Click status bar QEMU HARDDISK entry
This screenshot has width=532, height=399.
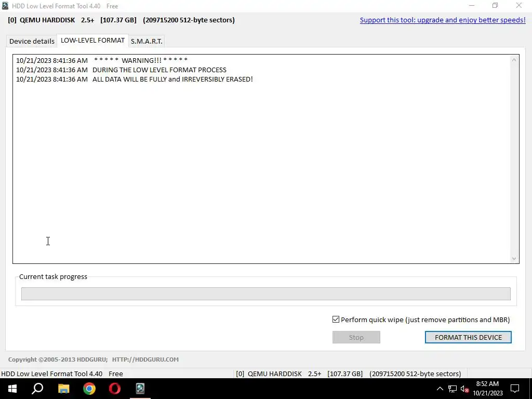(349, 374)
